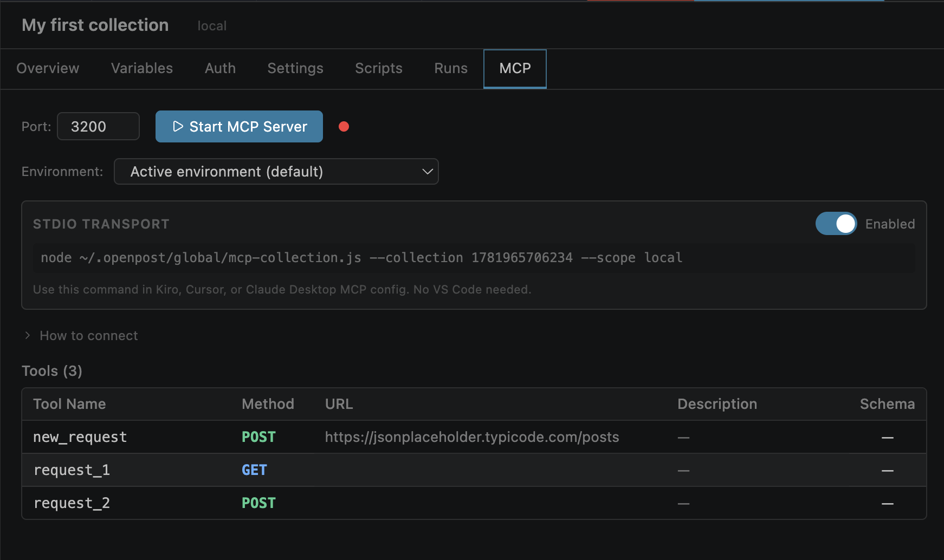Click the GET method of request_1
Screen dimensions: 944x560
[254, 470]
